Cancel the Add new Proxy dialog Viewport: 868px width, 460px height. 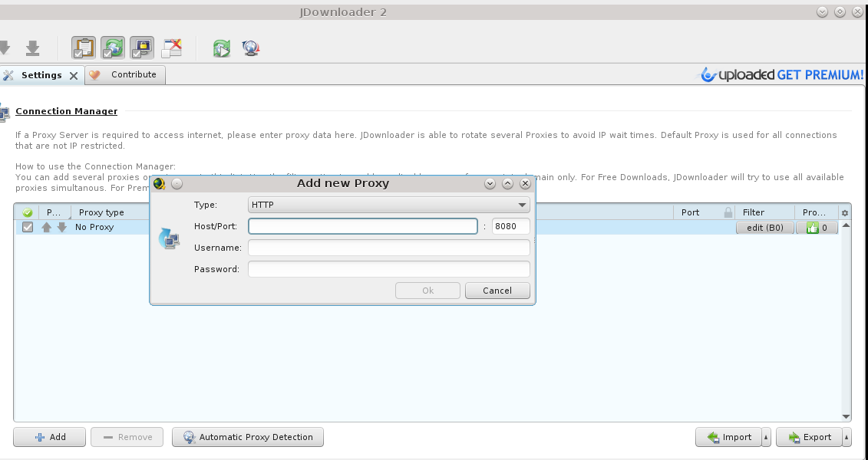pyautogui.click(x=497, y=291)
